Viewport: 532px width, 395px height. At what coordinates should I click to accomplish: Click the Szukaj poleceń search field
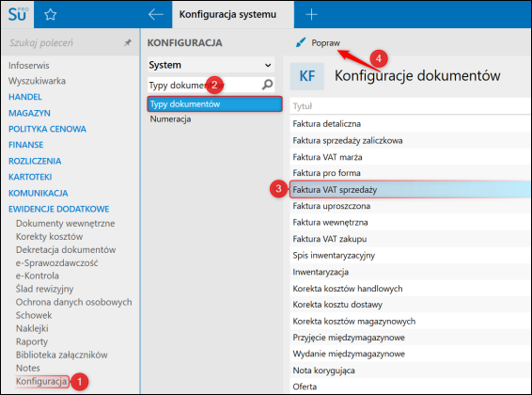pos(65,42)
